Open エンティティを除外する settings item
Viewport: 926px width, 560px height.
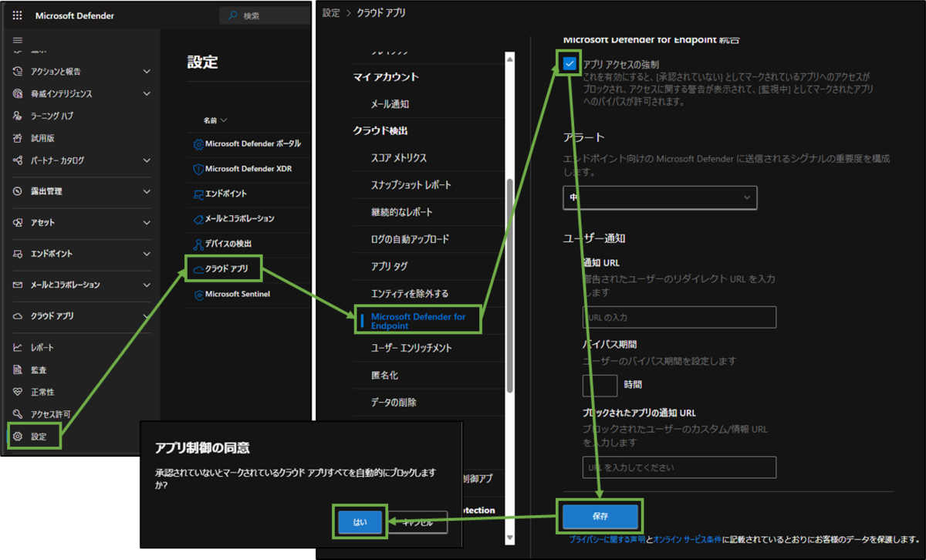(x=410, y=294)
